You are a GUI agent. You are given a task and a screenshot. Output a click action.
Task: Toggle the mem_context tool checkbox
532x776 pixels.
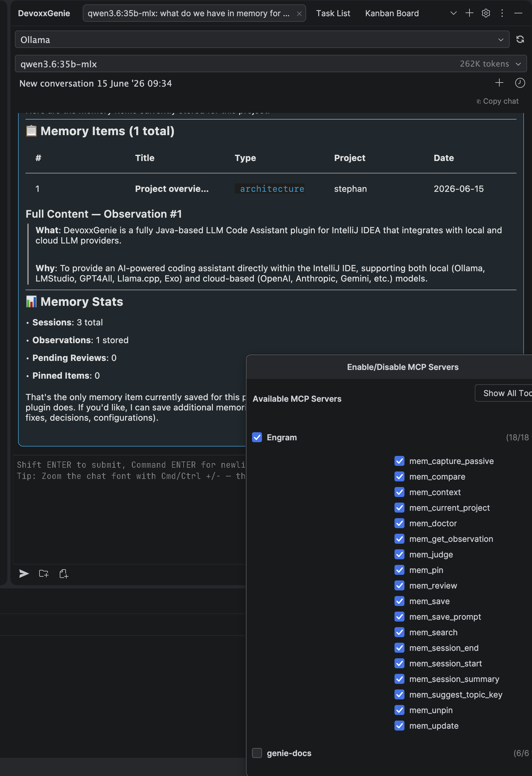pyautogui.click(x=399, y=492)
